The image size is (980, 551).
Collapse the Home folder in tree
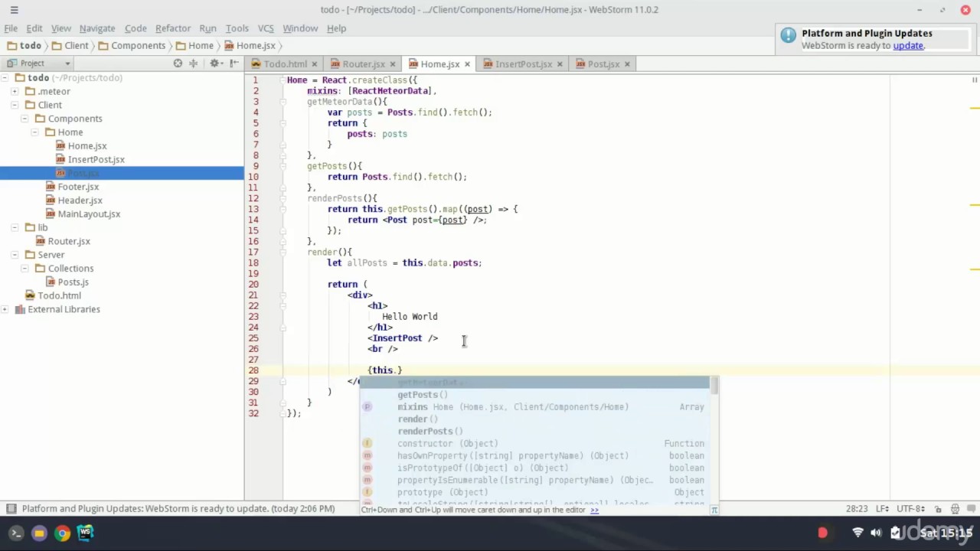[34, 132]
